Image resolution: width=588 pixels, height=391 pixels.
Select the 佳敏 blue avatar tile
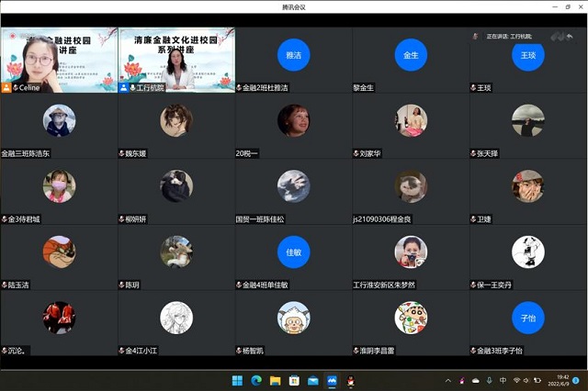pos(294,251)
